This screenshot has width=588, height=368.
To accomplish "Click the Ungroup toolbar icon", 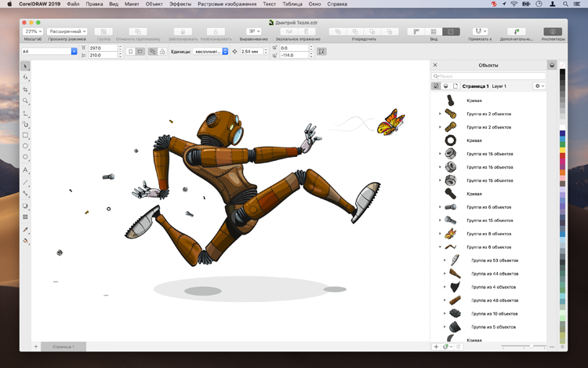I will (x=138, y=32).
